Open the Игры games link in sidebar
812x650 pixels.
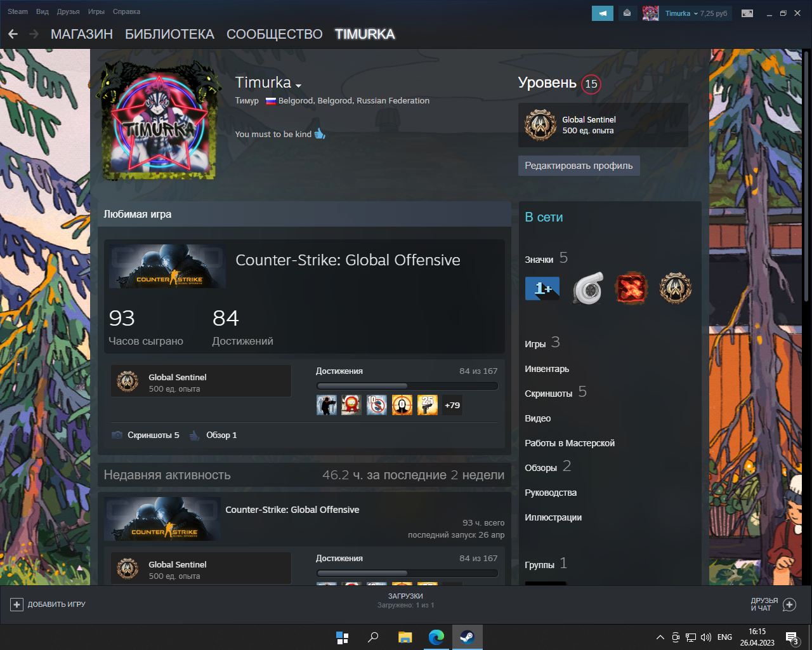pyautogui.click(x=542, y=343)
